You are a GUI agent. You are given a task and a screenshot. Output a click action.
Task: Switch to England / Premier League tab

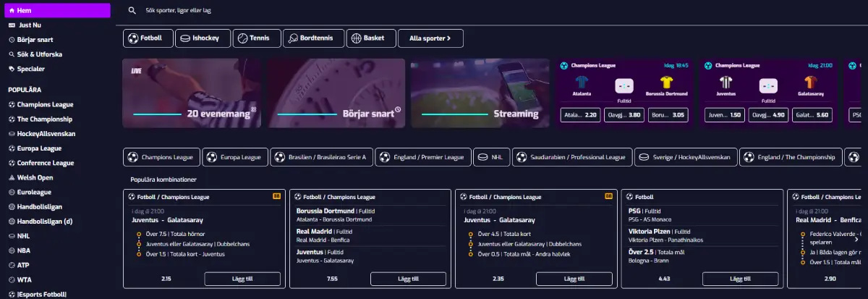coord(422,157)
